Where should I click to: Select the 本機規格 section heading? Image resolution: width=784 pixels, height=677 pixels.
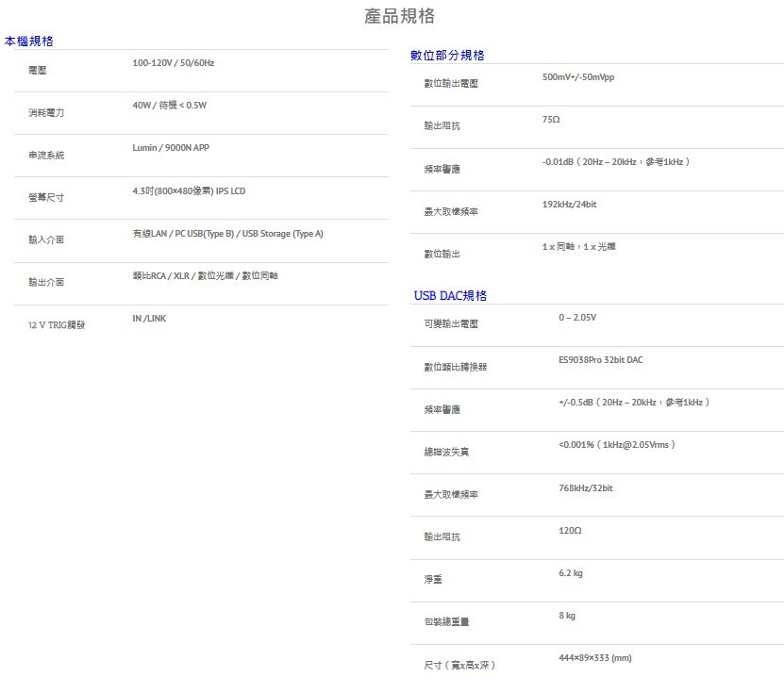[29, 41]
